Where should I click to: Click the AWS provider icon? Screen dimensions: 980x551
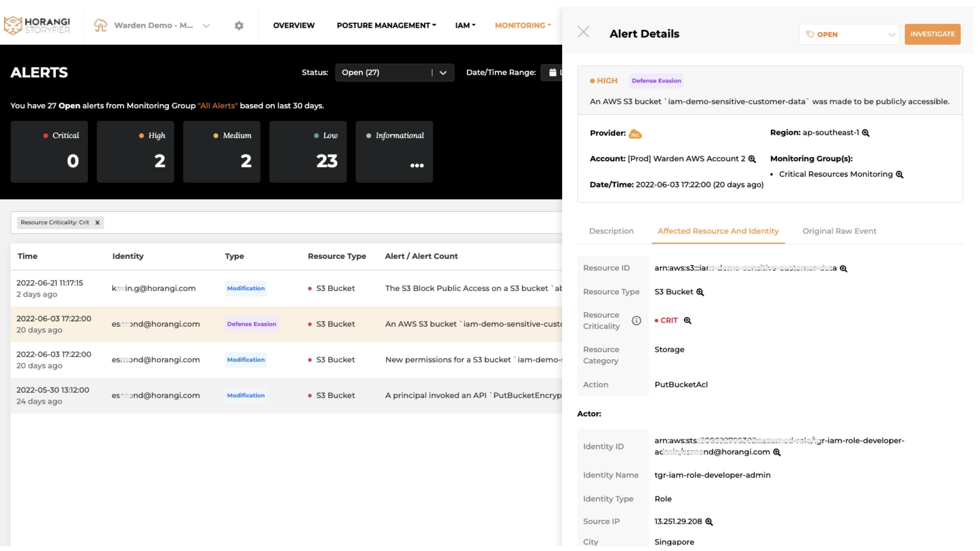635,134
